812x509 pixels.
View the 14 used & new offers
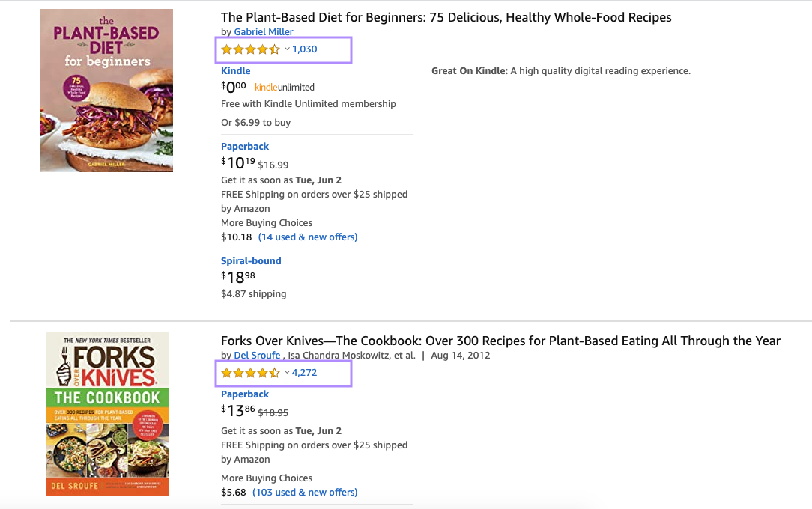308,237
